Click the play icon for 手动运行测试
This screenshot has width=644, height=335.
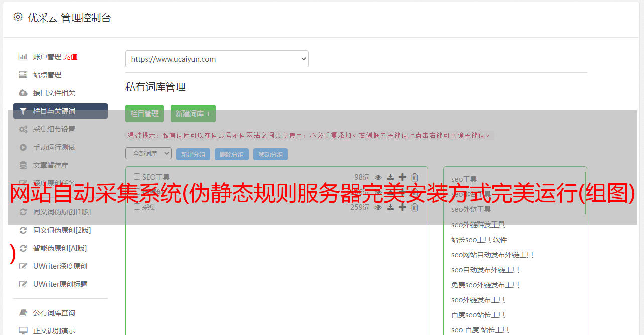pos(23,147)
